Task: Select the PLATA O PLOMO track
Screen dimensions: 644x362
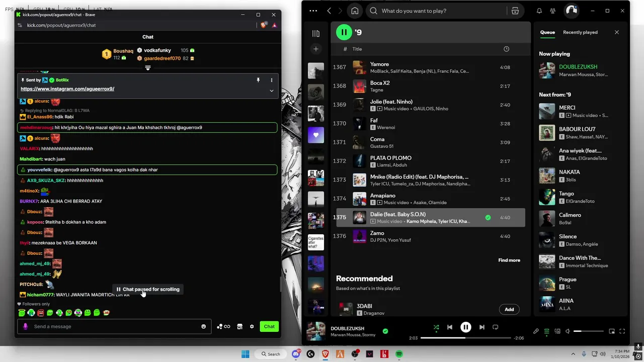Action: click(x=430, y=161)
